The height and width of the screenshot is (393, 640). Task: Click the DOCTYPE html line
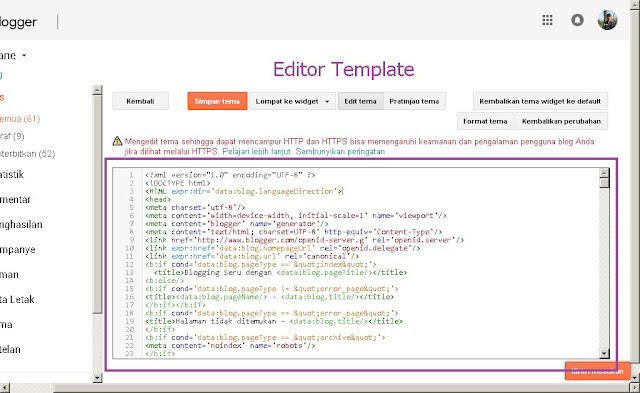[x=178, y=183]
